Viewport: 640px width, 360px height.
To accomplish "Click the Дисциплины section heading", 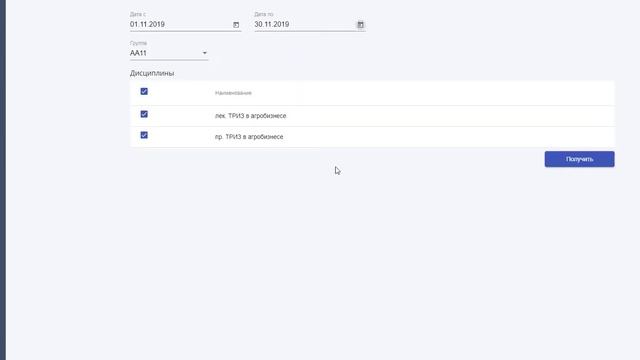I will (x=152, y=73).
